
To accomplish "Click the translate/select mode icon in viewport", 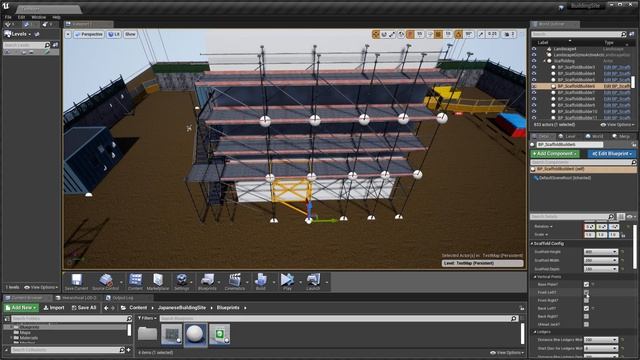I will click(x=376, y=34).
